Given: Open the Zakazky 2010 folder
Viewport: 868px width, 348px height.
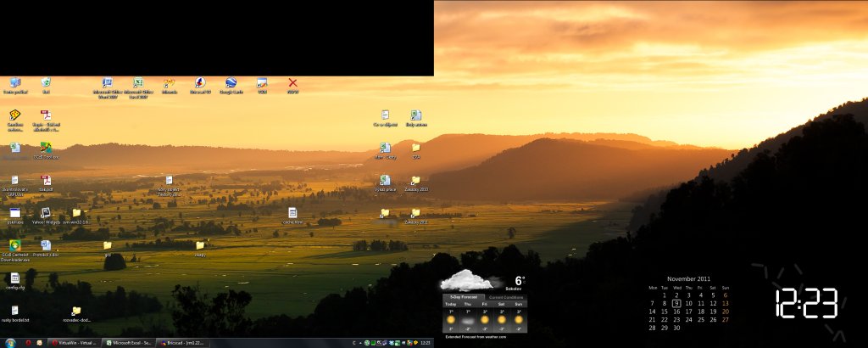Looking at the screenshot, I should tap(415, 182).
